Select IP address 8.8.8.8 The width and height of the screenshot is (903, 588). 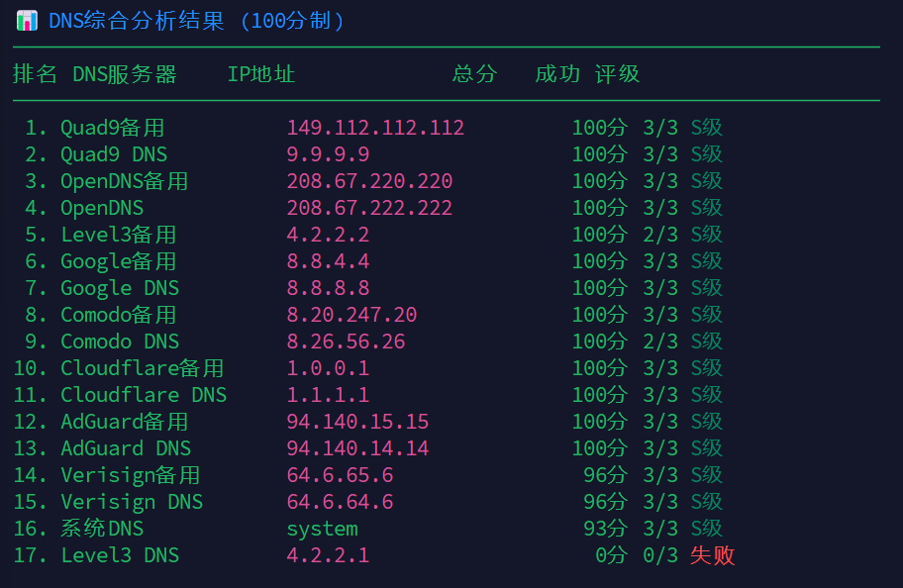click(x=329, y=288)
